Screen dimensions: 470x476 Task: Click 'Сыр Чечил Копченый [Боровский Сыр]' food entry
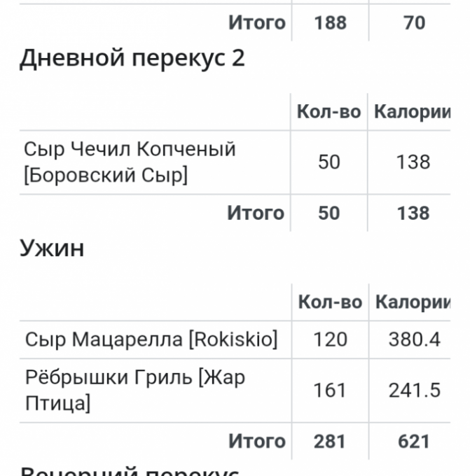pyautogui.click(x=130, y=162)
